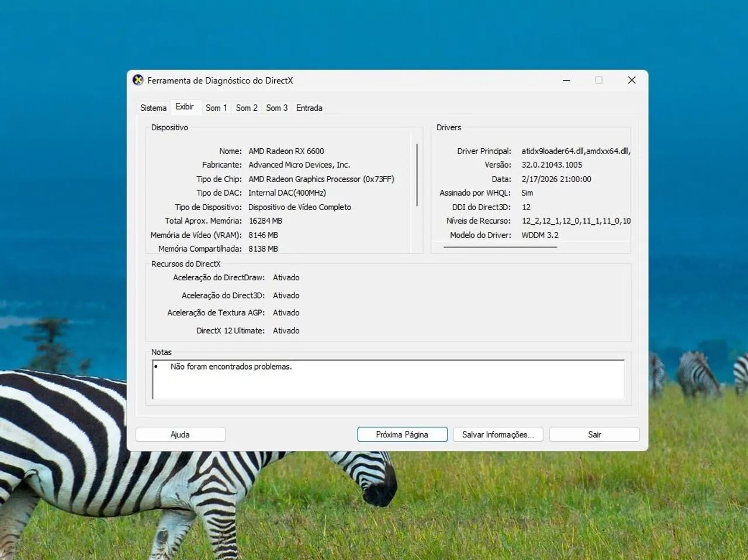The image size is (748, 560).
Task: Minimize the DirectX diagnostic window
Action: point(566,80)
